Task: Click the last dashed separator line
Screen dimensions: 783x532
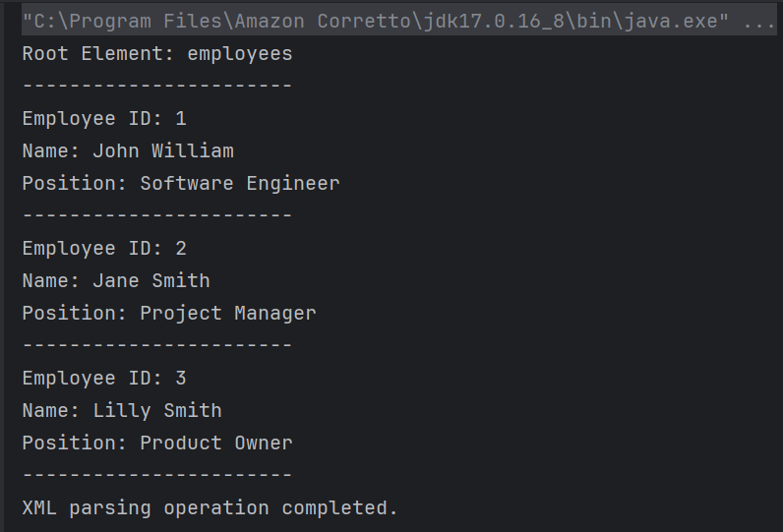Action: click(x=157, y=476)
